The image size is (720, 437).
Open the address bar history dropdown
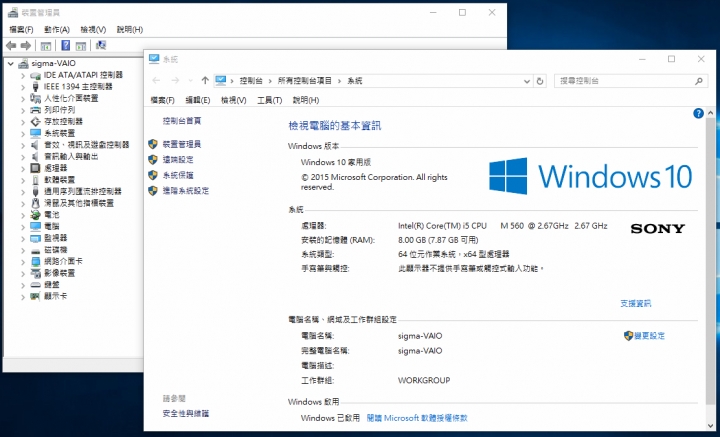(527, 81)
